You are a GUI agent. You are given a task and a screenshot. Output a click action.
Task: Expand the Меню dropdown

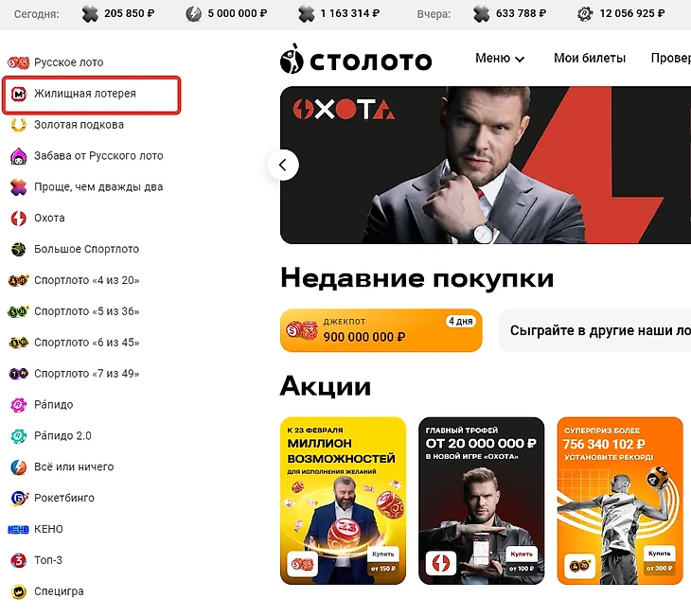tap(500, 58)
